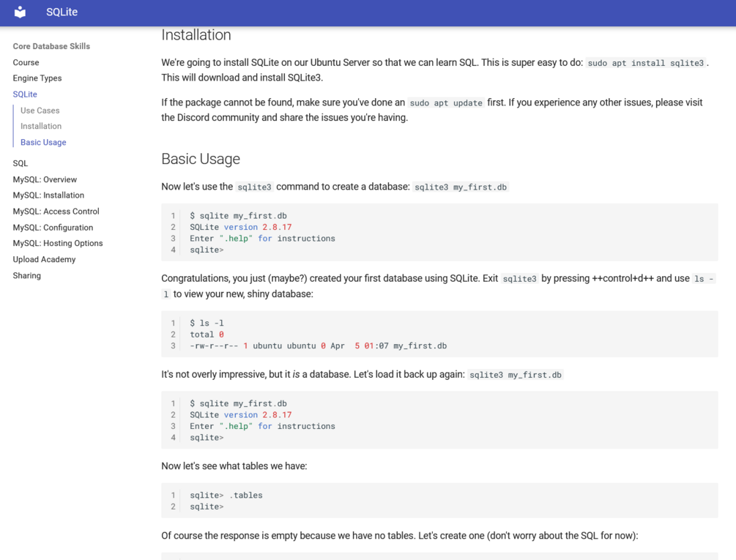
Task: Open the Sharing page
Action: click(26, 275)
